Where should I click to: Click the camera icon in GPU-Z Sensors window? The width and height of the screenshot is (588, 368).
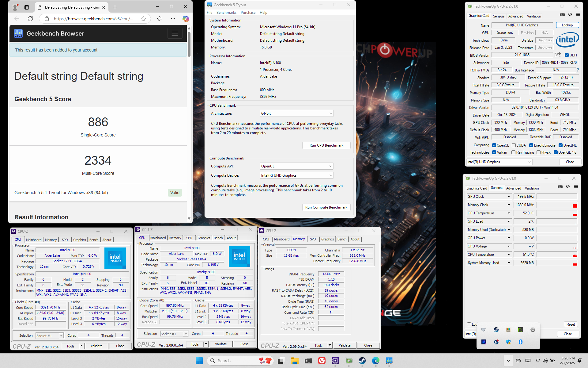560,186
